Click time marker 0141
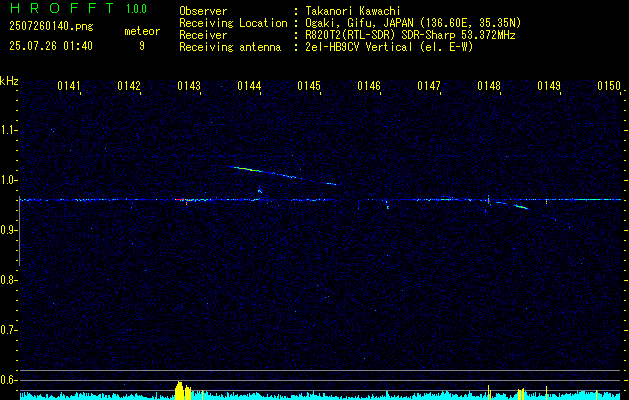 click(69, 86)
